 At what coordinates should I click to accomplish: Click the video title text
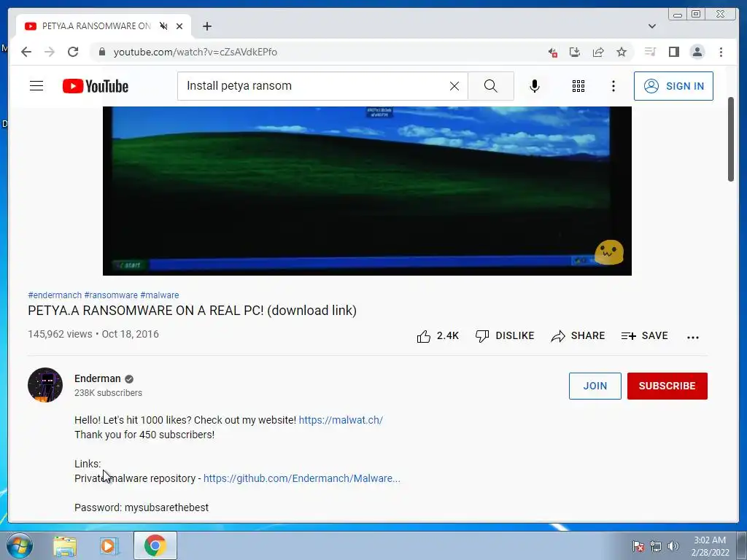193,311
